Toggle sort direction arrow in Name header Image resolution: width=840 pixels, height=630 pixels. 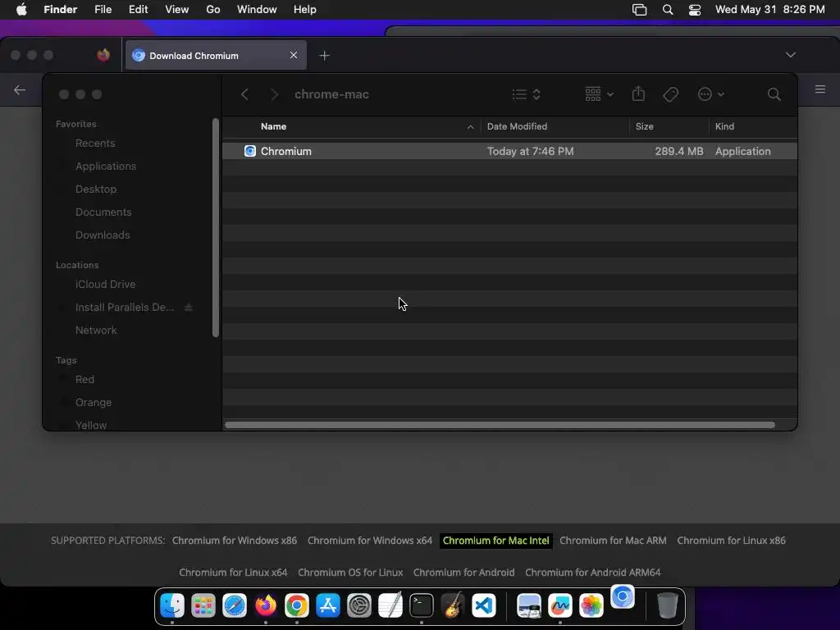point(470,127)
